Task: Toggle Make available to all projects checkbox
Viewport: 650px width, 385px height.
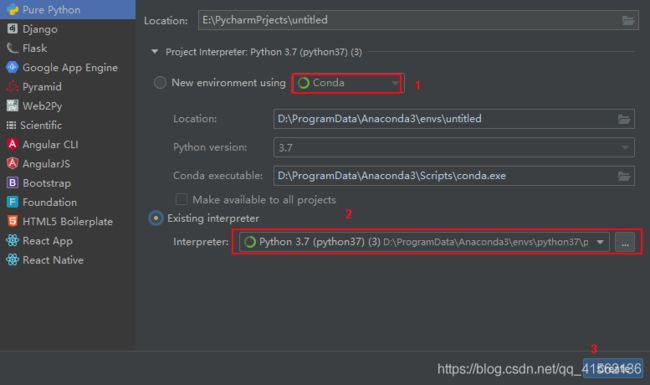Action: pos(182,199)
